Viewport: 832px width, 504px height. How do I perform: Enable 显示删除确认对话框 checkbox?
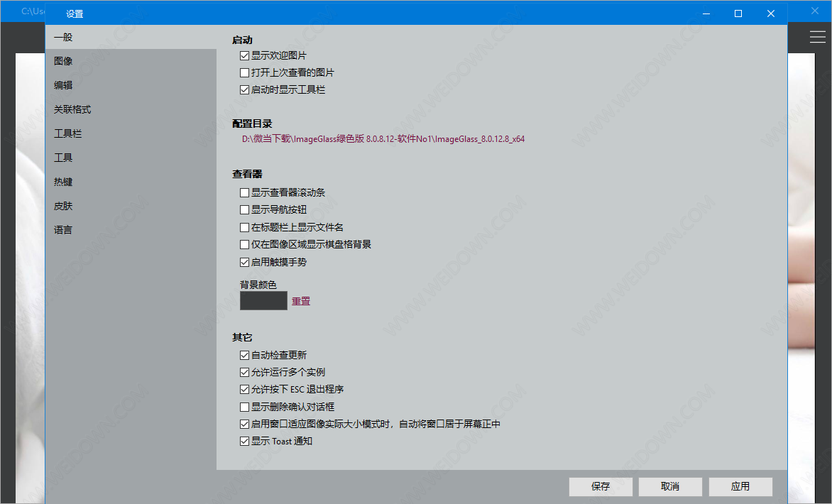click(x=245, y=407)
